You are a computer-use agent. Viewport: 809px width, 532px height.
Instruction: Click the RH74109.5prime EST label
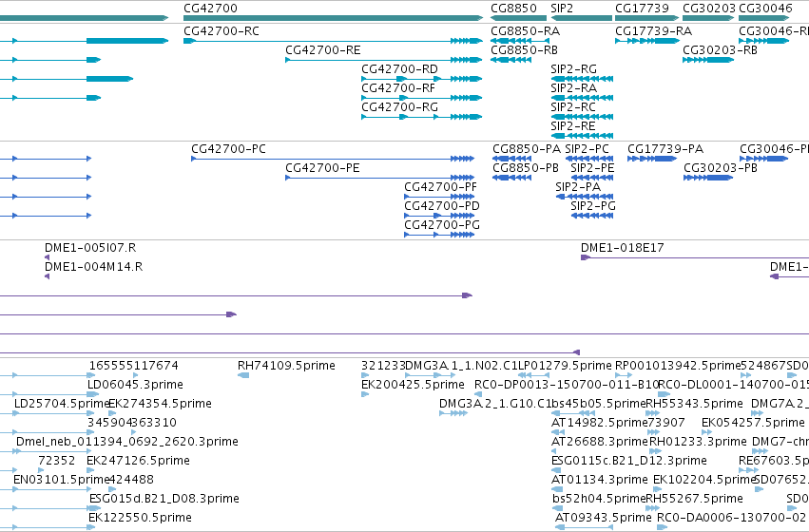[x=286, y=366]
